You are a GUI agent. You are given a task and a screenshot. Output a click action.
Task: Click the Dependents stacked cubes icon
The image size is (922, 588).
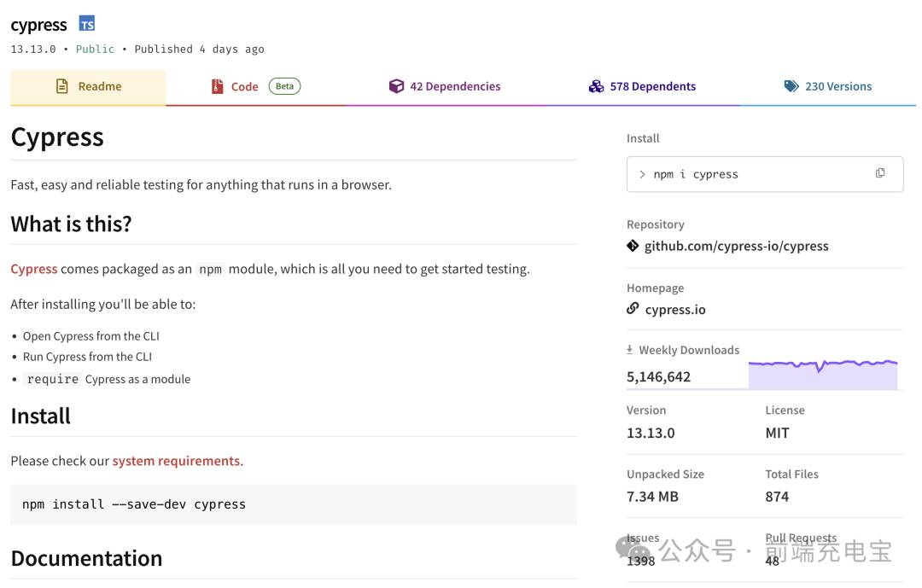[596, 86]
